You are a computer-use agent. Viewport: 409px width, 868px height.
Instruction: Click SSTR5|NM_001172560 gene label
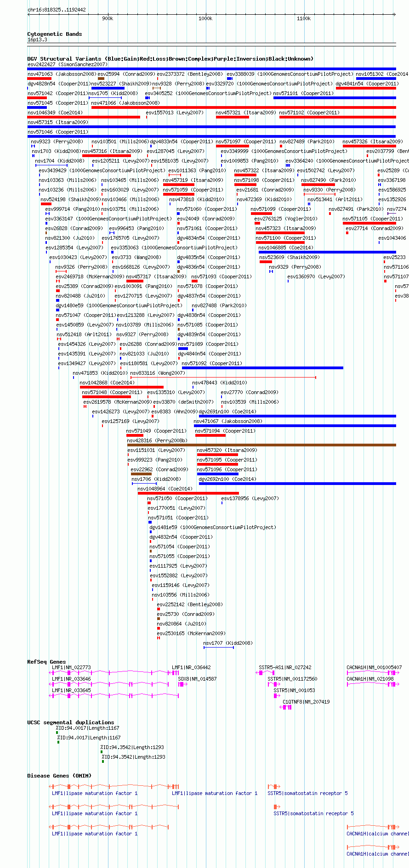click(292, 679)
